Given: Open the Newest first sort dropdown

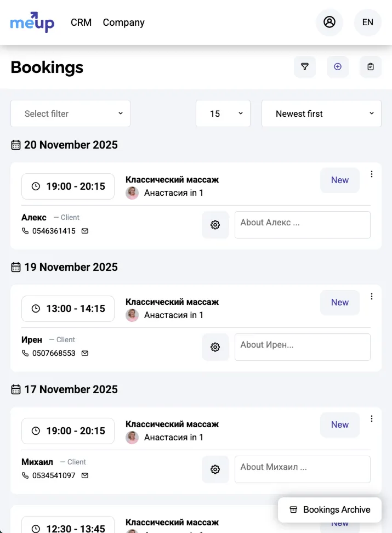Looking at the screenshot, I should 321,114.
